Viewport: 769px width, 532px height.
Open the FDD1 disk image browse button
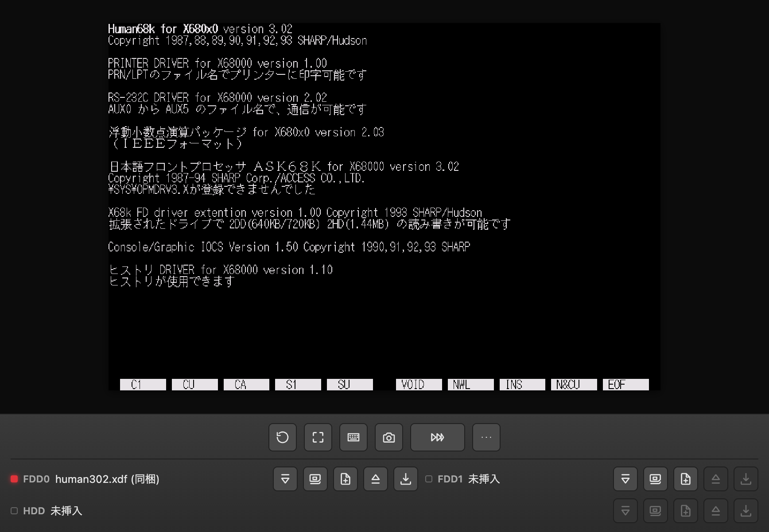point(656,479)
